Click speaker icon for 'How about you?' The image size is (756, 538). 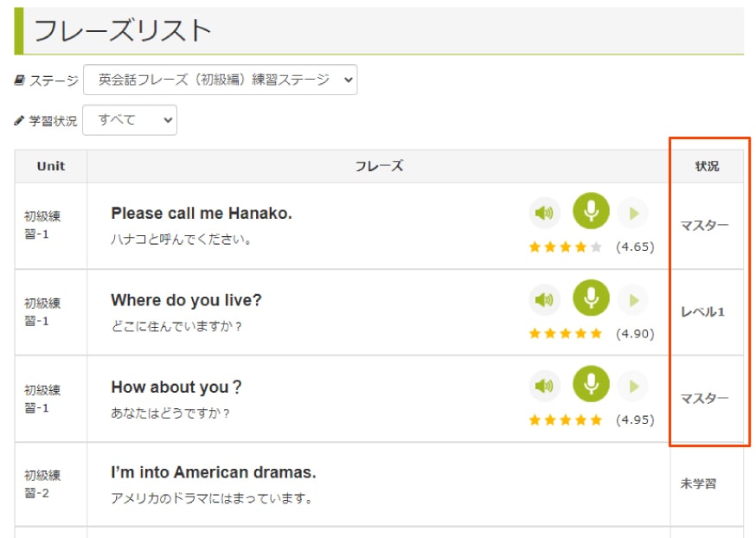544,386
